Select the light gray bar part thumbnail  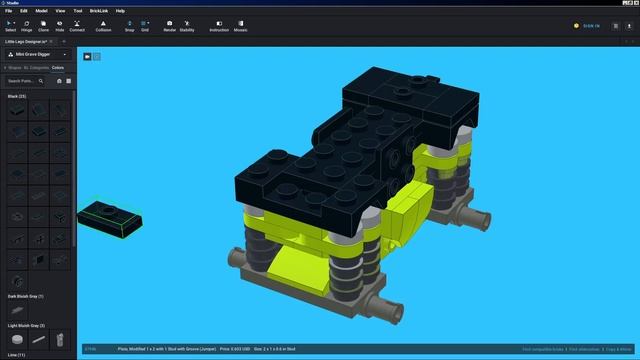coord(39,340)
